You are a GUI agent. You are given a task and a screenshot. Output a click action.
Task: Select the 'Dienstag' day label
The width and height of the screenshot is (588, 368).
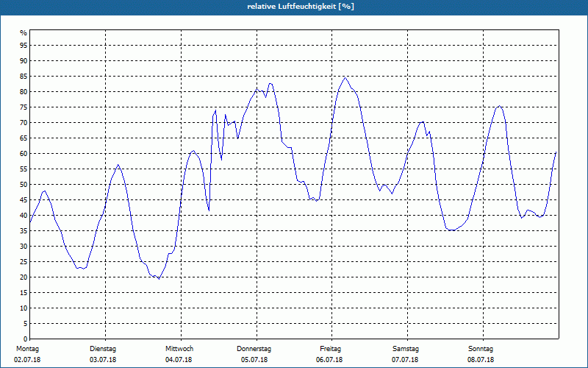103,349
